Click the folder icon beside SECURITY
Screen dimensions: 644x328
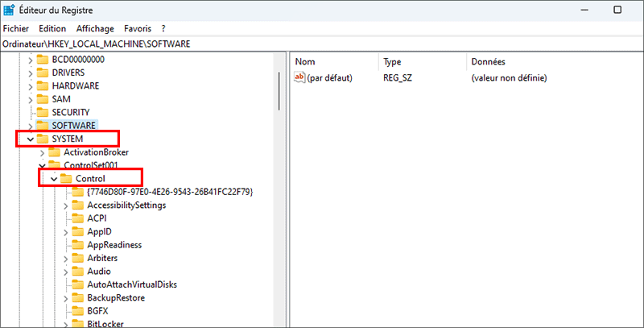[x=43, y=112]
